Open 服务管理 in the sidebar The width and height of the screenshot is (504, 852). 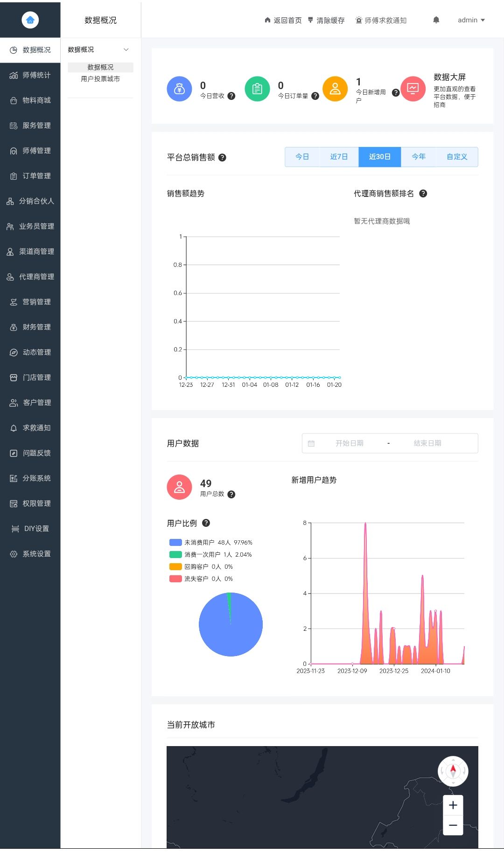point(30,126)
